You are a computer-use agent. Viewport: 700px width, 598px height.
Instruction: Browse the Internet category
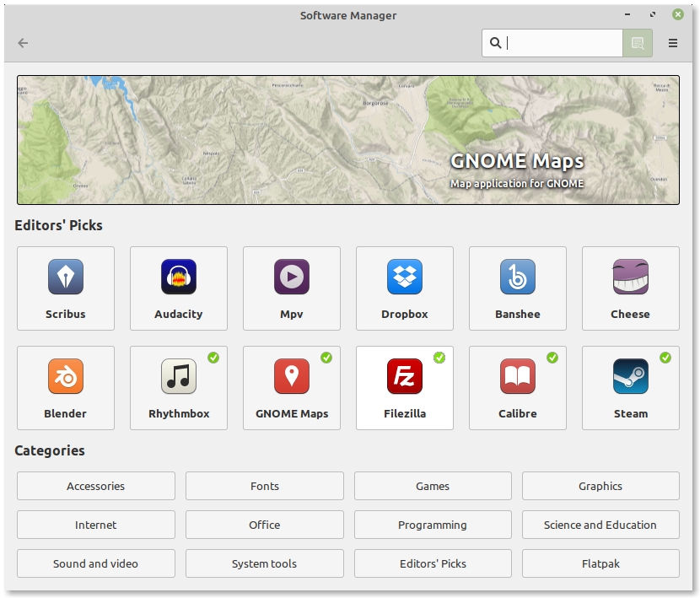click(x=96, y=525)
